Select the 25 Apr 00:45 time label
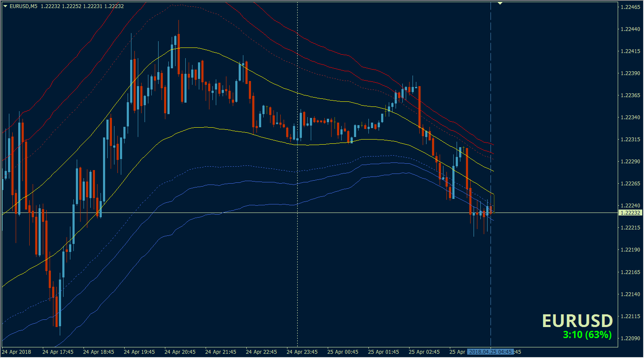Screen dimensions: 644x358 (x=343, y=352)
